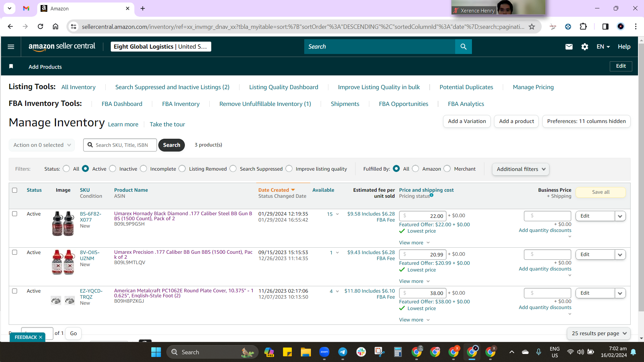
Task: Expand View more under $38.00 price
Action: [414, 320]
